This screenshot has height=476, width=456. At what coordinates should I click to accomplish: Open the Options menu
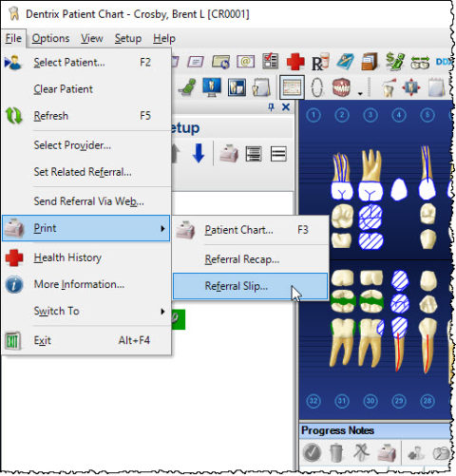(50, 38)
